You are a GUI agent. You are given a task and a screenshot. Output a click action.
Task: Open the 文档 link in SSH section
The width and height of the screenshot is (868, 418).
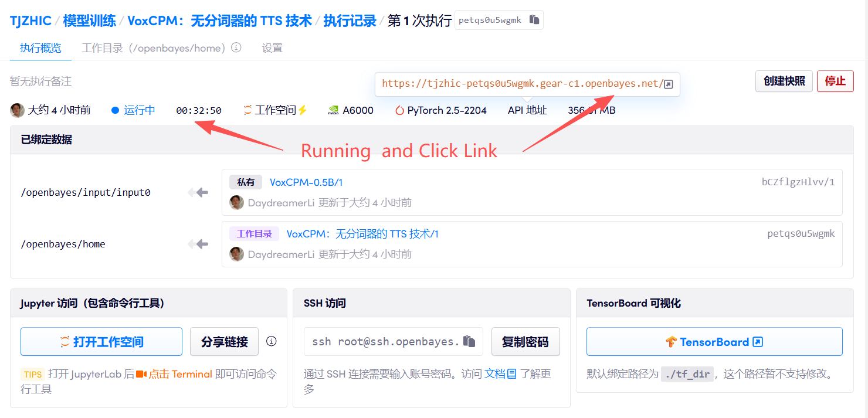click(500, 373)
